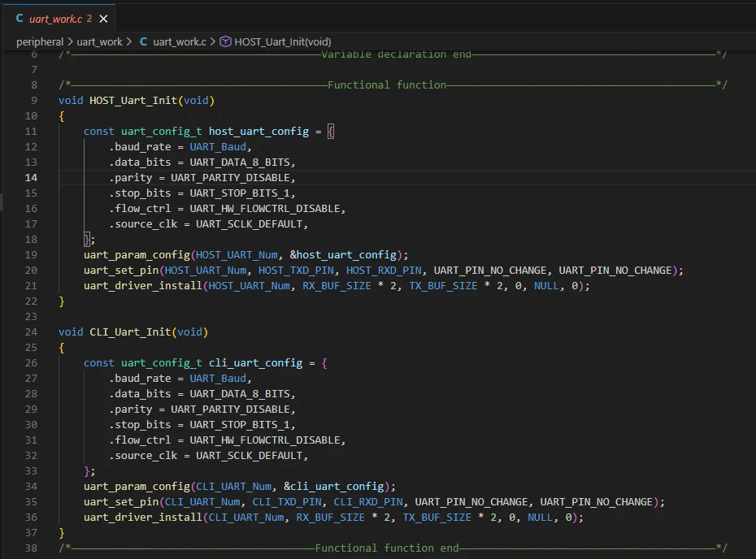Expand the uart_work.c file breadcrumb
Viewport: 756px width, 559px height.
(x=179, y=41)
